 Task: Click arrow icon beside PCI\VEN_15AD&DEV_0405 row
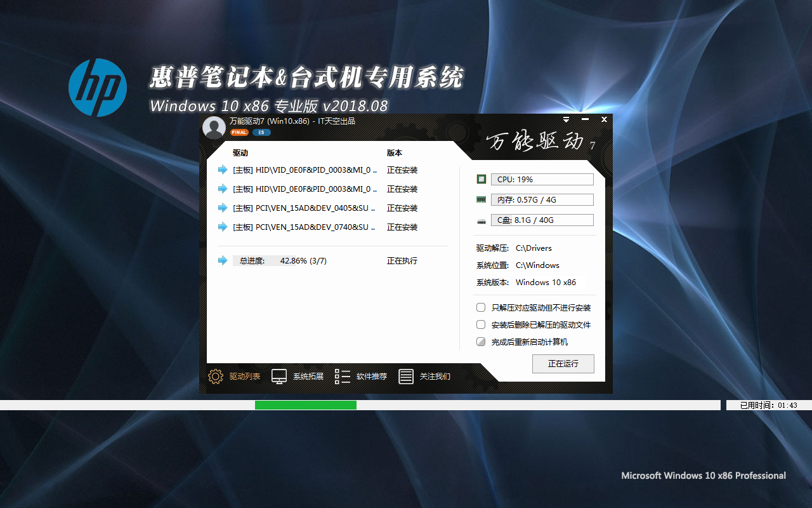[x=223, y=208]
